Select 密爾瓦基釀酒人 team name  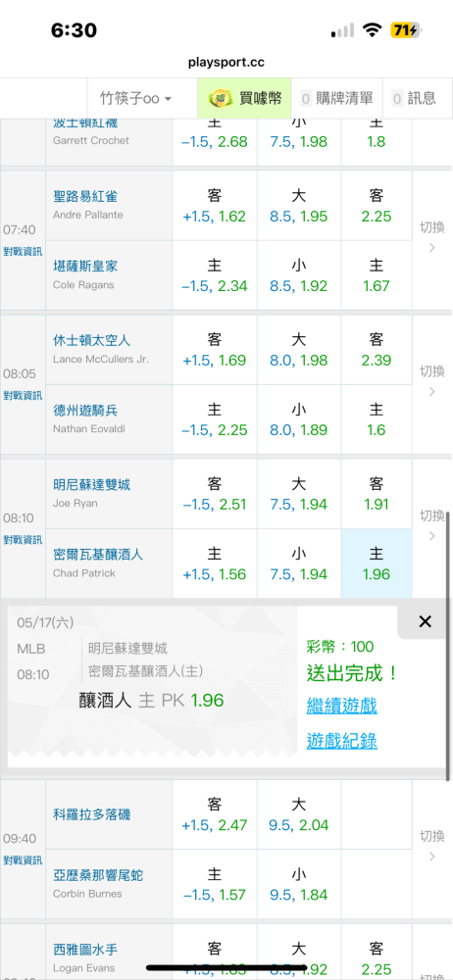coord(98,555)
